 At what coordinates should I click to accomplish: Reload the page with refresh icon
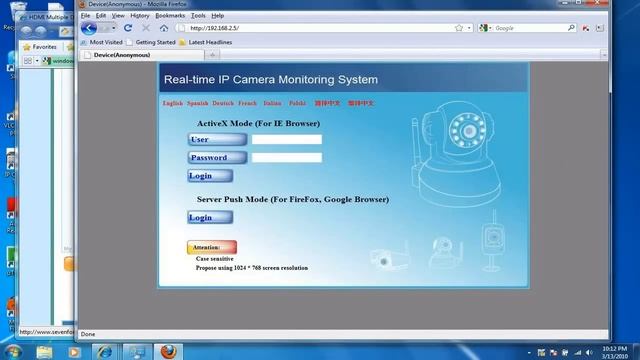coord(128,28)
